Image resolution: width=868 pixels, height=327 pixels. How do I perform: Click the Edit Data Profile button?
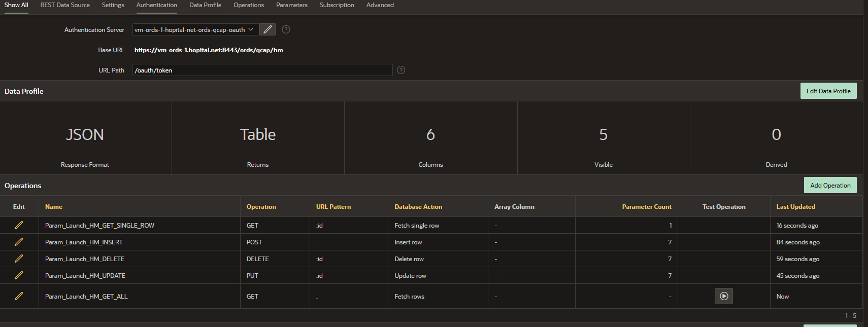[x=828, y=91]
